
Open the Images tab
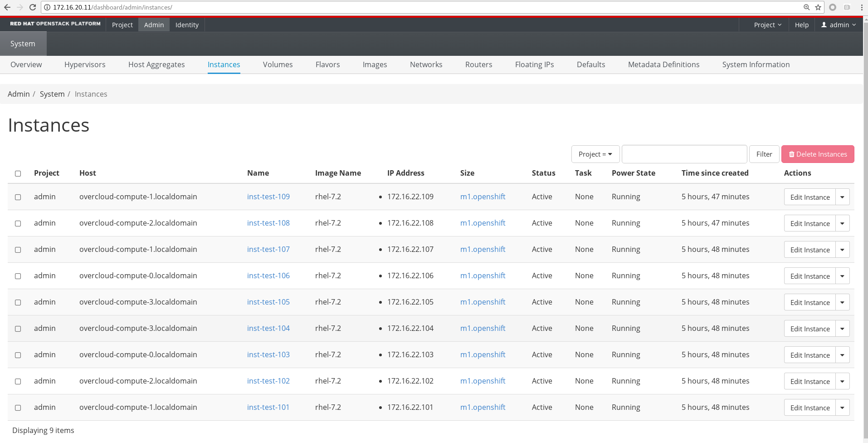(375, 64)
